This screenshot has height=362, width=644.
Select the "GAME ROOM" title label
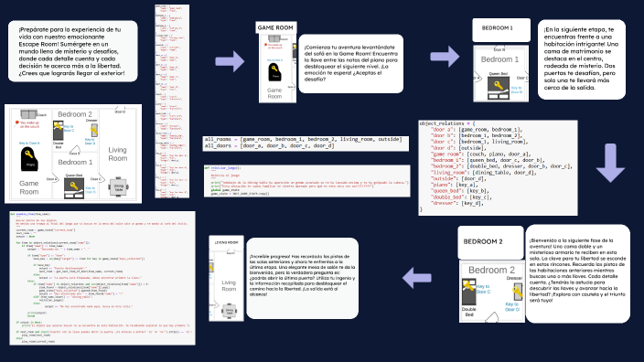(x=275, y=27)
